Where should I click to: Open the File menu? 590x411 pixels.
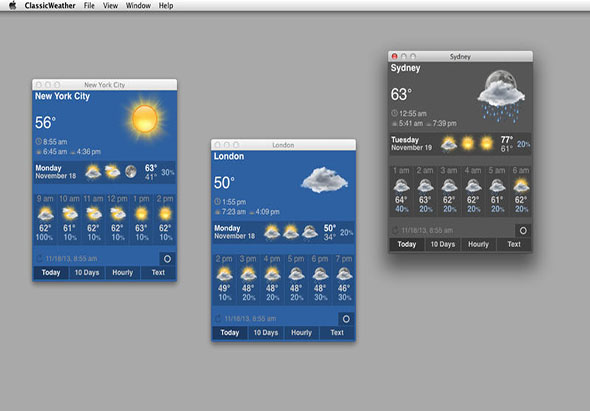click(89, 5)
